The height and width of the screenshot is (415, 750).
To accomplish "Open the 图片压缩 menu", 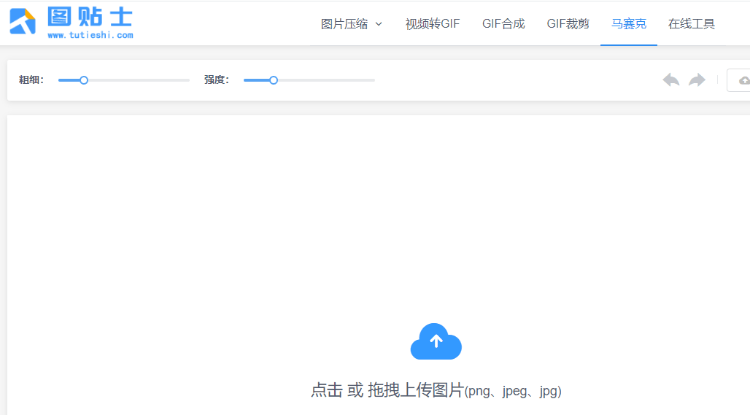I will point(344,24).
